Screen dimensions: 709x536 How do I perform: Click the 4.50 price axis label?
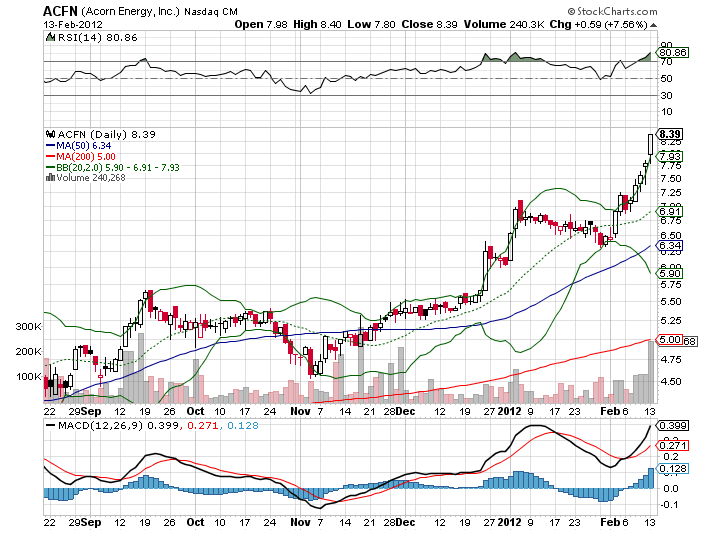671,382
